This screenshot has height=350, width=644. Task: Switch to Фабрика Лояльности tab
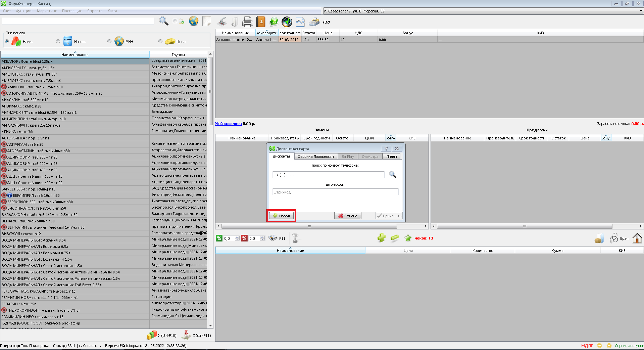(x=315, y=157)
